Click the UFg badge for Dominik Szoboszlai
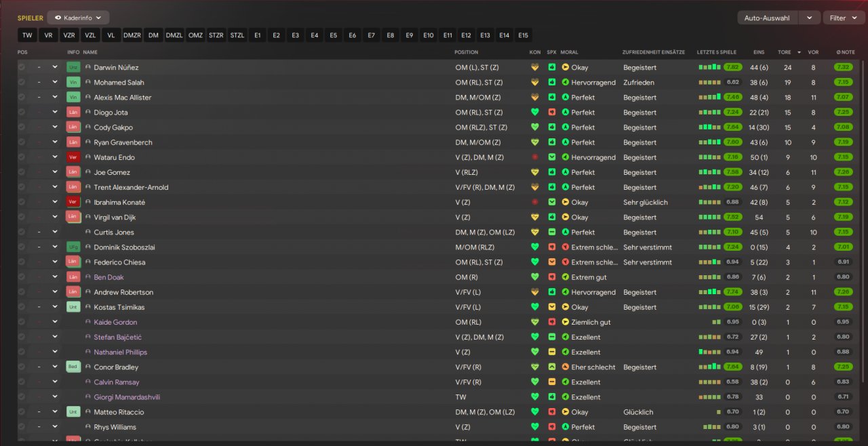 point(73,247)
